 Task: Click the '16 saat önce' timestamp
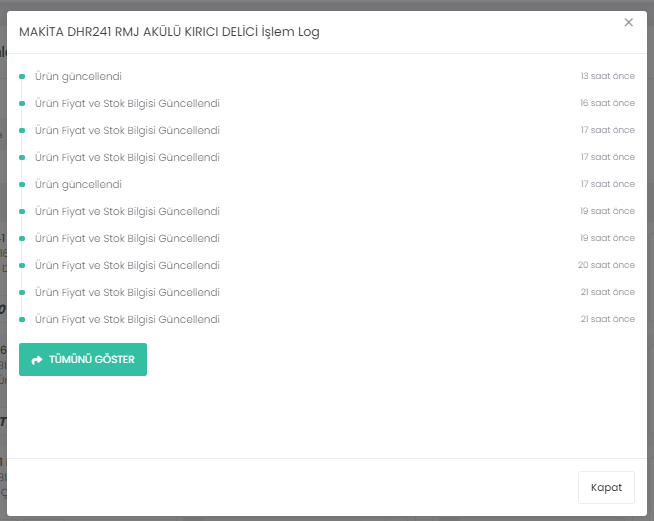click(x=607, y=103)
